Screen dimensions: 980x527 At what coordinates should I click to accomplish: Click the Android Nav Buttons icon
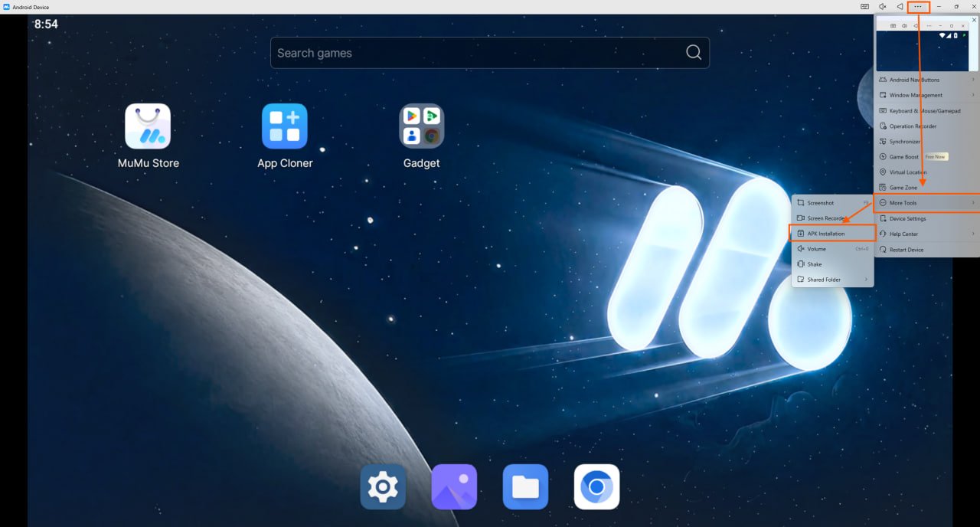pyautogui.click(x=883, y=80)
